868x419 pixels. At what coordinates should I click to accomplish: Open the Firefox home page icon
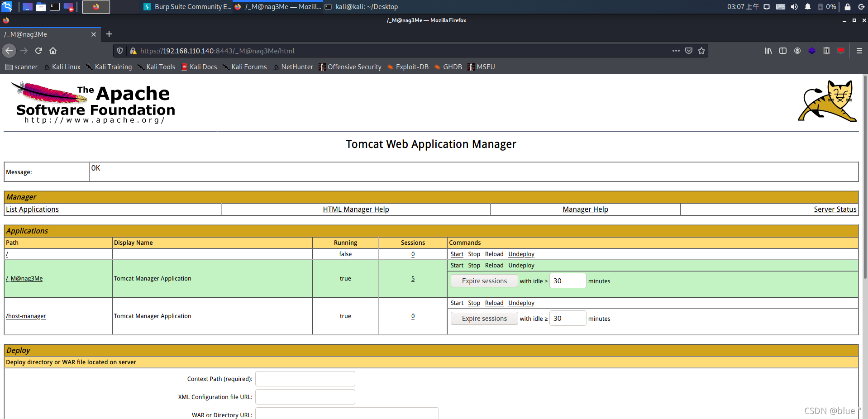point(53,51)
